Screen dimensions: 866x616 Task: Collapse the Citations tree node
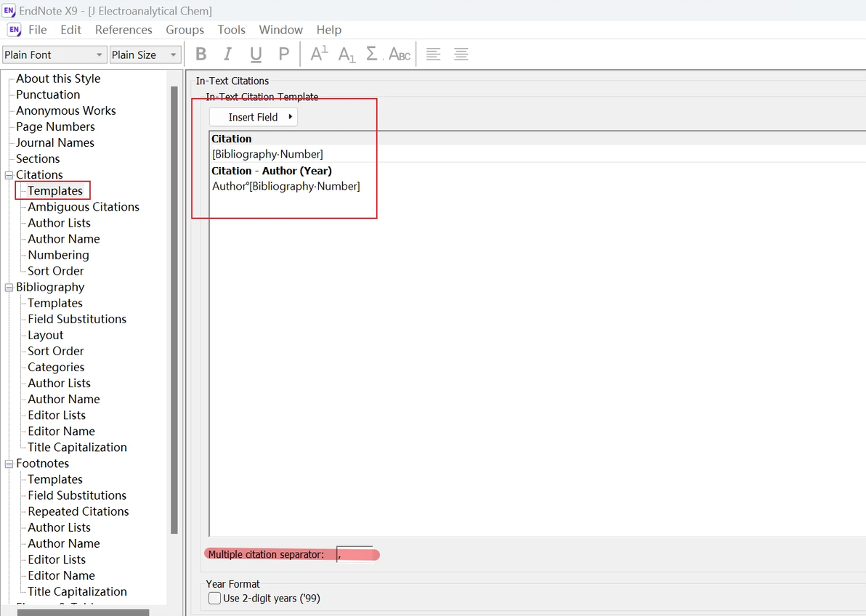click(9, 175)
